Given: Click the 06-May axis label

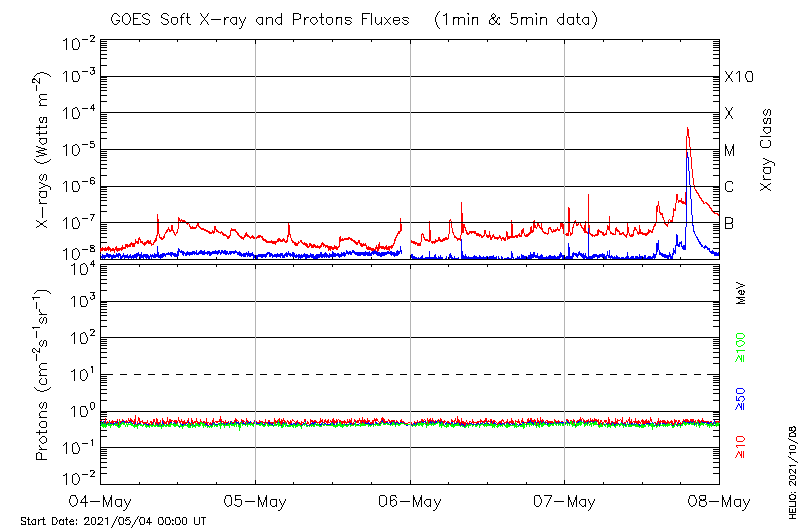Looking at the screenshot, I should point(410,501).
